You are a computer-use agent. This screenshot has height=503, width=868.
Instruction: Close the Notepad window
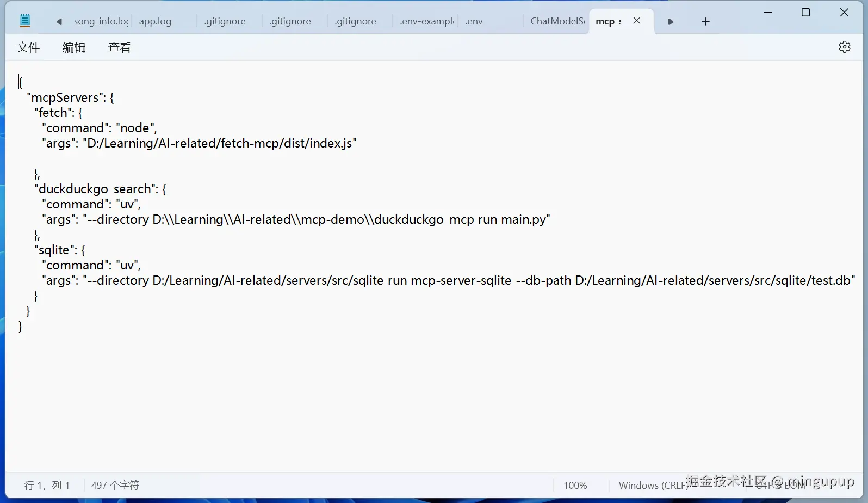[844, 12]
